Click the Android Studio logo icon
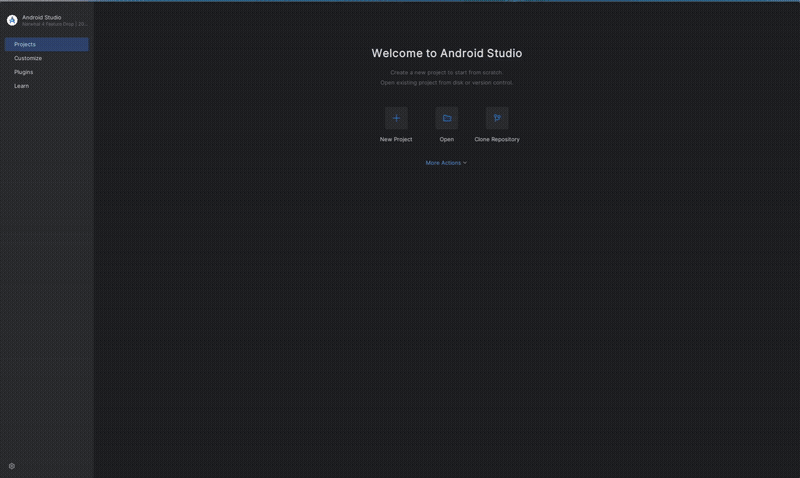This screenshot has width=800, height=478. point(12,20)
